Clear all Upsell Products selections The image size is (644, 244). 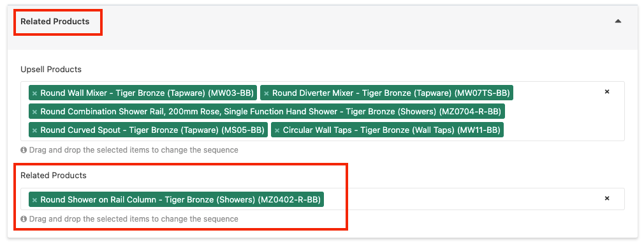[x=606, y=92]
